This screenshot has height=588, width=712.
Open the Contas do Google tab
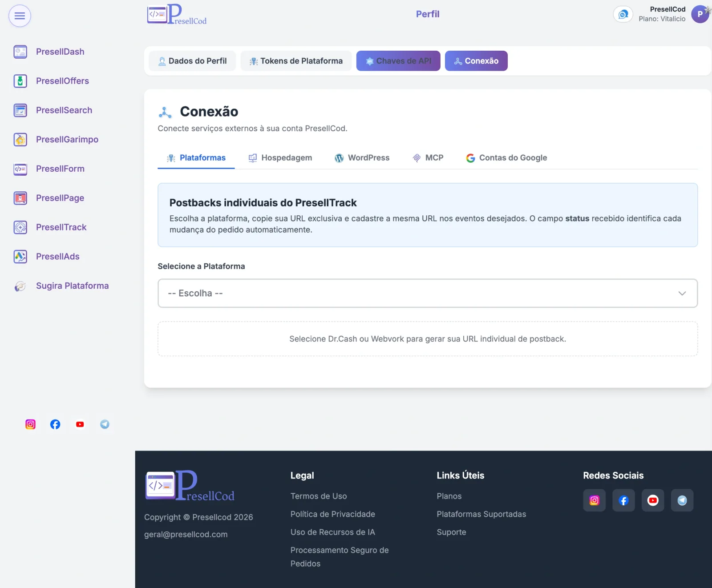pyautogui.click(x=506, y=158)
